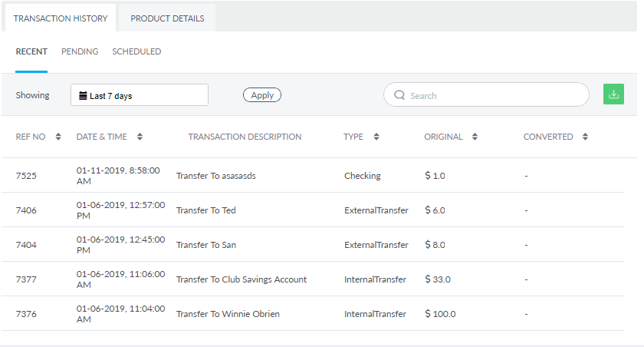Open Transfer To Club Savings Account row

click(x=242, y=279)
